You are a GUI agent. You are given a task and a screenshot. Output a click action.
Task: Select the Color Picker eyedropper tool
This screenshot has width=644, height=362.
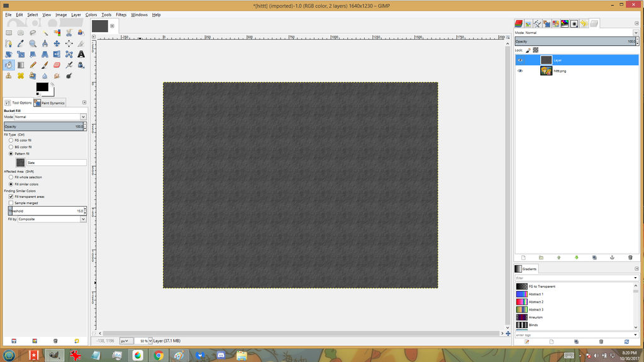21,43
